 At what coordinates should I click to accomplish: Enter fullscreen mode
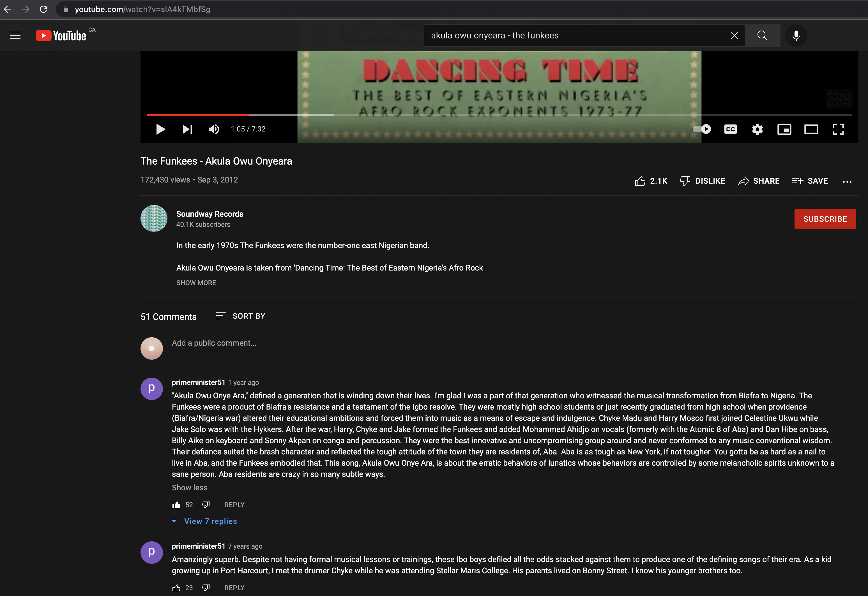click(x=838, y=129)
